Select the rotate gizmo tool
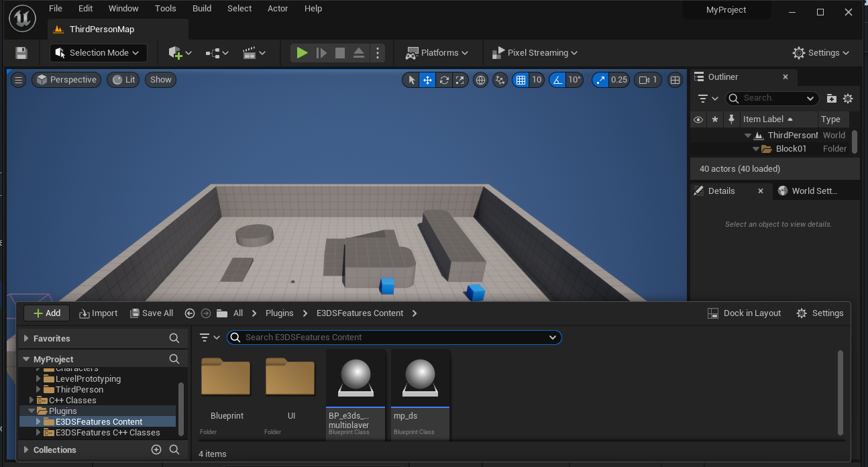 [x=443, y=80]
